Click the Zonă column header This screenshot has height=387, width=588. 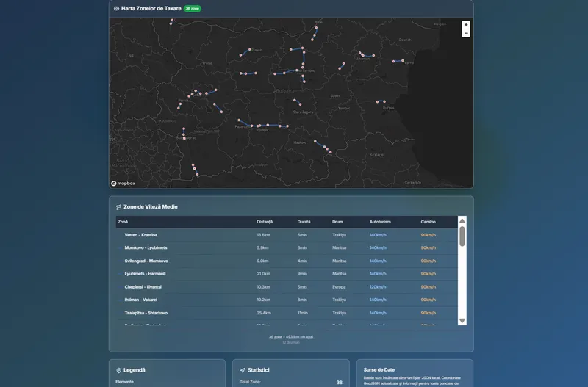point(123,222)
